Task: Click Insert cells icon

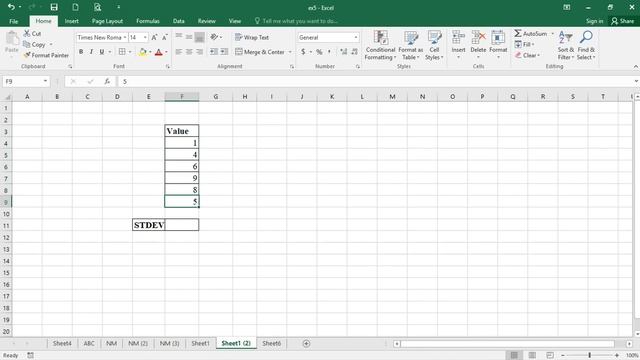Action: [x=458, y=38]
